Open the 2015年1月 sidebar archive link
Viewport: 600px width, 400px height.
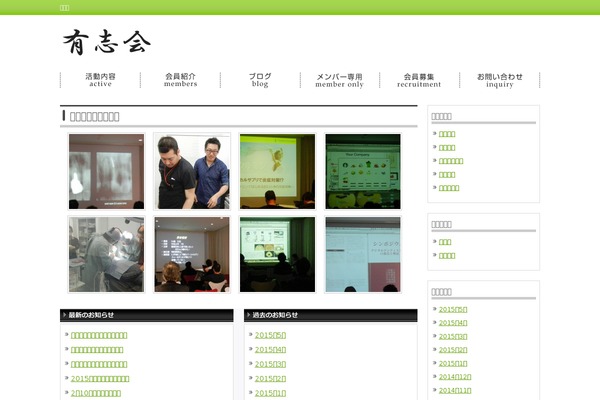pos(453,364)
